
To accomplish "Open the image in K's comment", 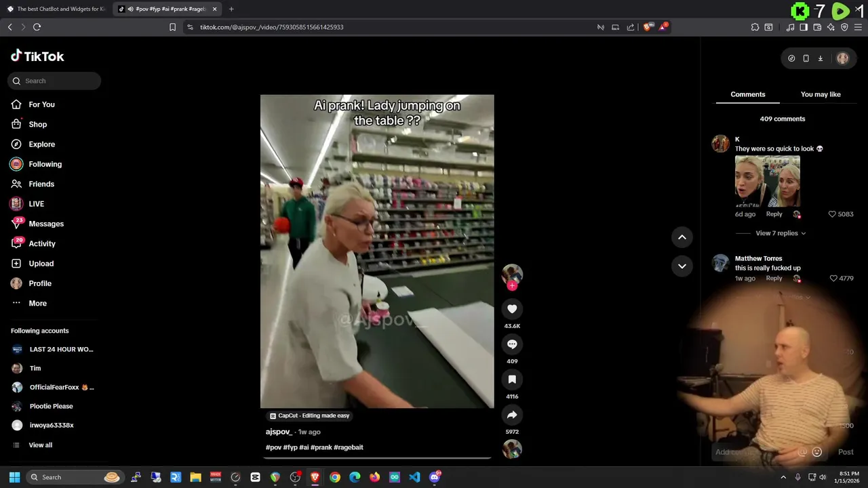I will point(768,181).
